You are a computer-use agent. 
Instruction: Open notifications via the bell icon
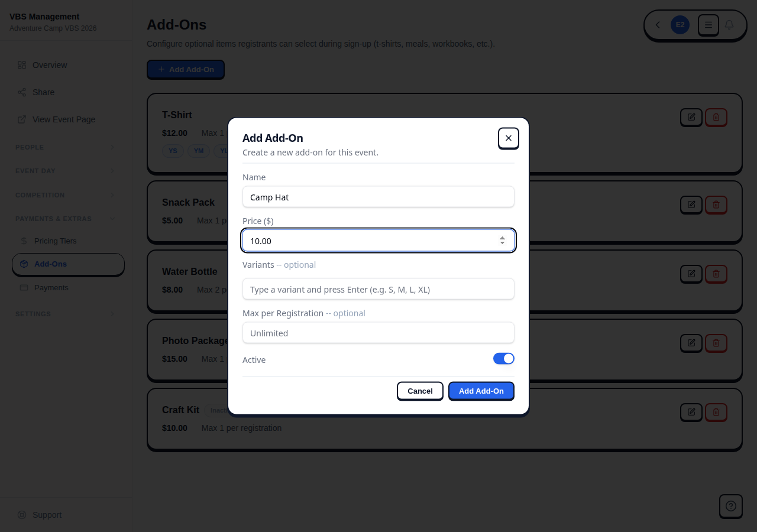729,25
